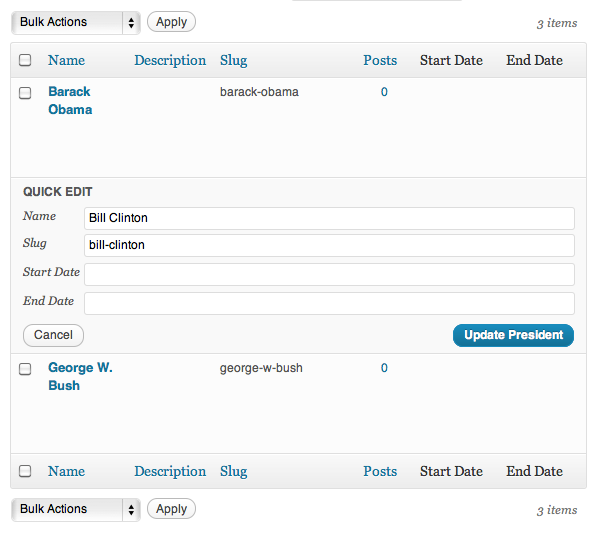Click the bottom Apply button

coord(171,509)
